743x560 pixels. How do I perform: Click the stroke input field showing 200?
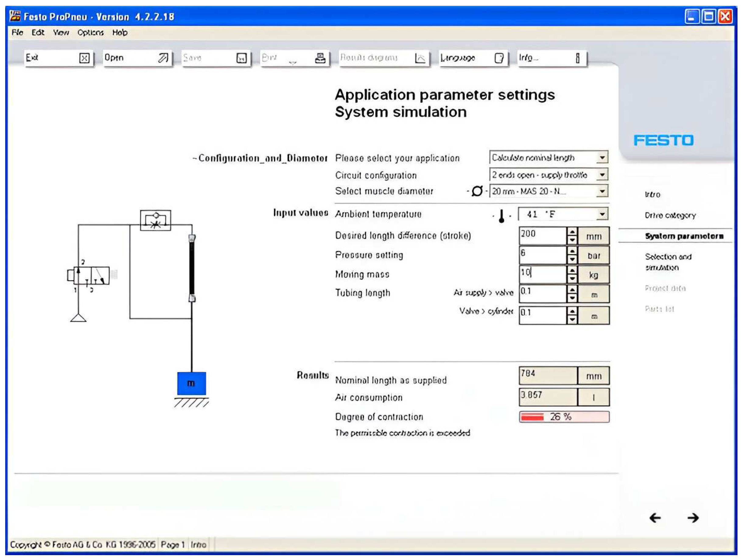point(543,236)
